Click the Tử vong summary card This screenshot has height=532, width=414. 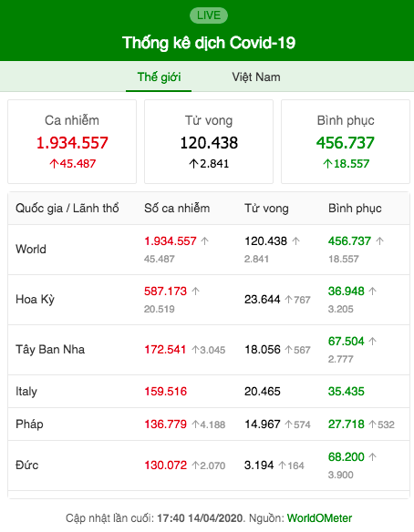(x=209, y=141)
